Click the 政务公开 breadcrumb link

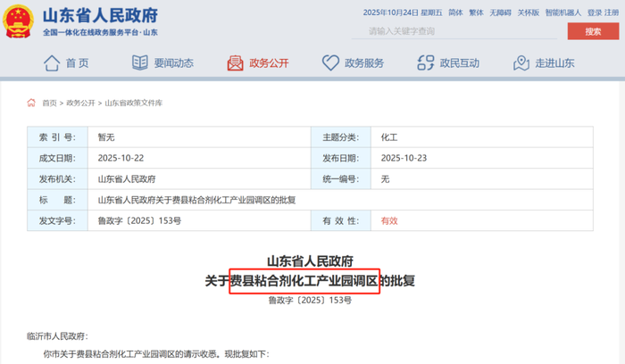(81, 103)
